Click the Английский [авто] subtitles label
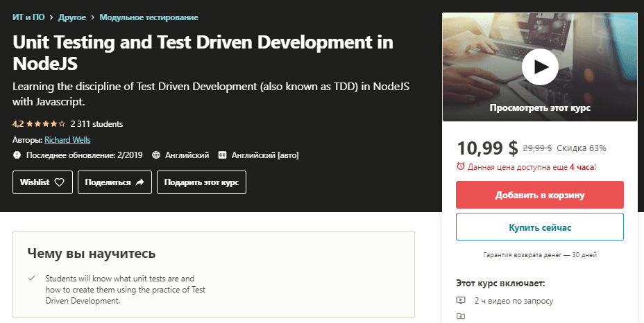This screenshot has height=323, width=644. coord(265,155)
